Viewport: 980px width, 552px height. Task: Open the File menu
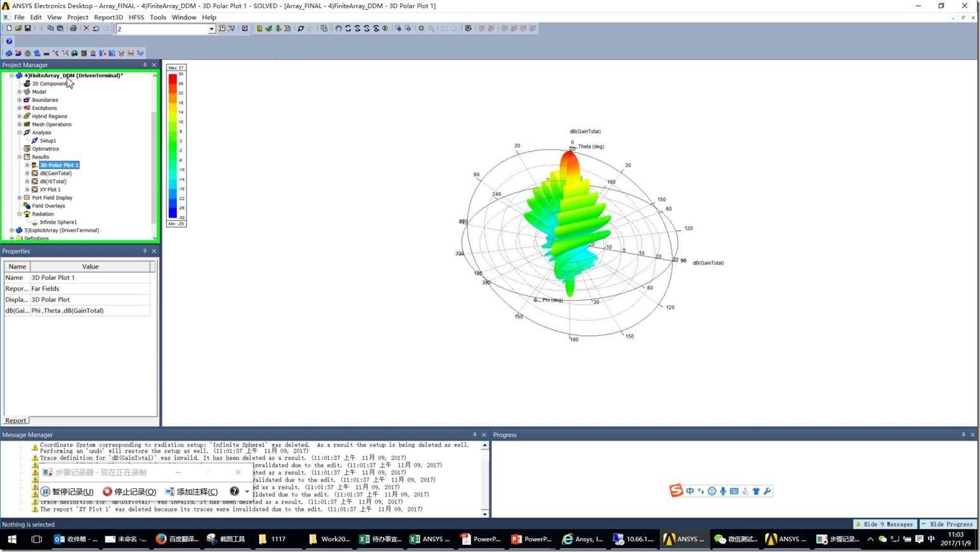(x=19, y=17)
